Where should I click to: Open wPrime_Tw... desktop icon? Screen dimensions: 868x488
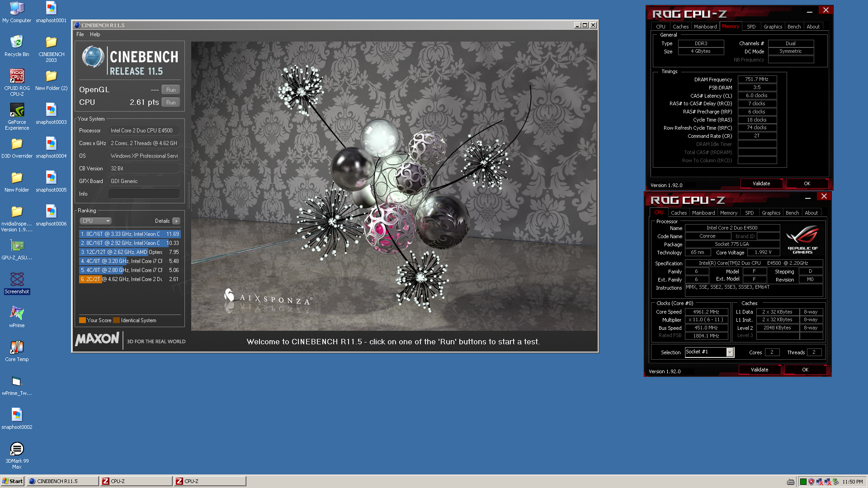(17, 385)
